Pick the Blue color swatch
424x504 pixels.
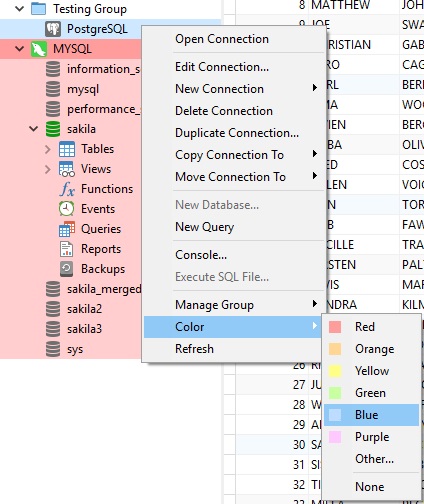click(x=335, y=415)
